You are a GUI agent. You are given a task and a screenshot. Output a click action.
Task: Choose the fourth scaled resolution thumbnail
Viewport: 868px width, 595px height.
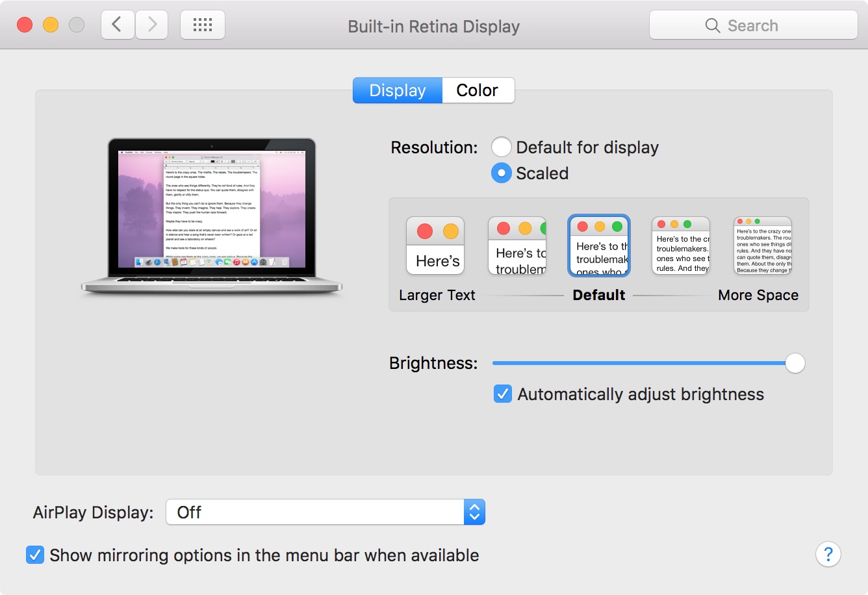click(x=681, y=246)
